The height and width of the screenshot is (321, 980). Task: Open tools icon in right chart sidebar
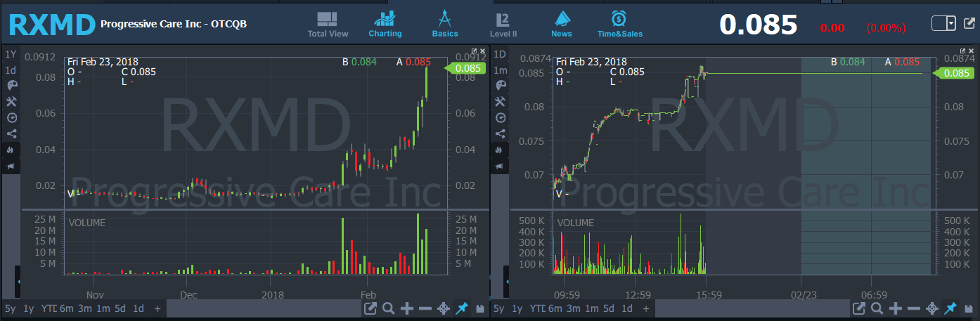click(x=501, y=102)
